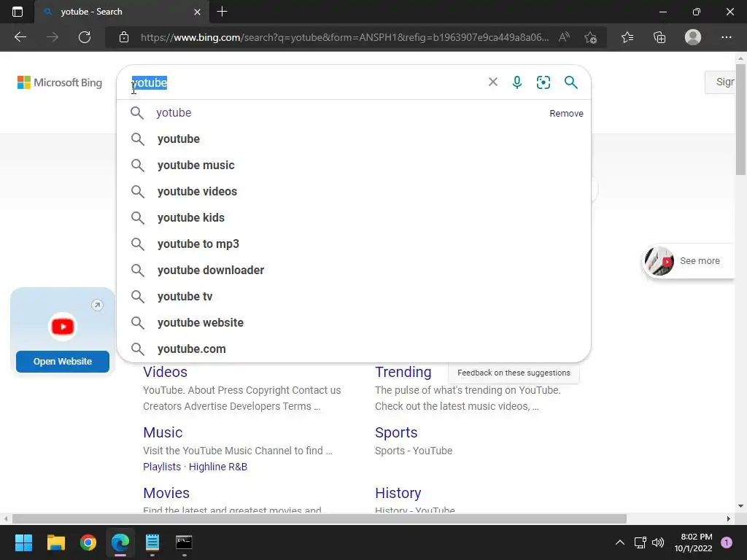
Task: Click the scroll right arrow of the horizontal scrollbar
Action: coord(729,518)
